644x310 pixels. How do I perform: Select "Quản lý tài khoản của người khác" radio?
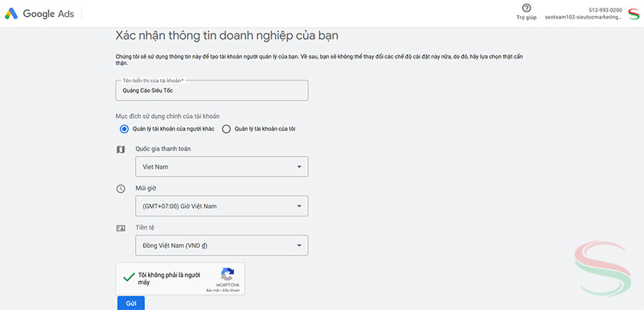[124, 129]
